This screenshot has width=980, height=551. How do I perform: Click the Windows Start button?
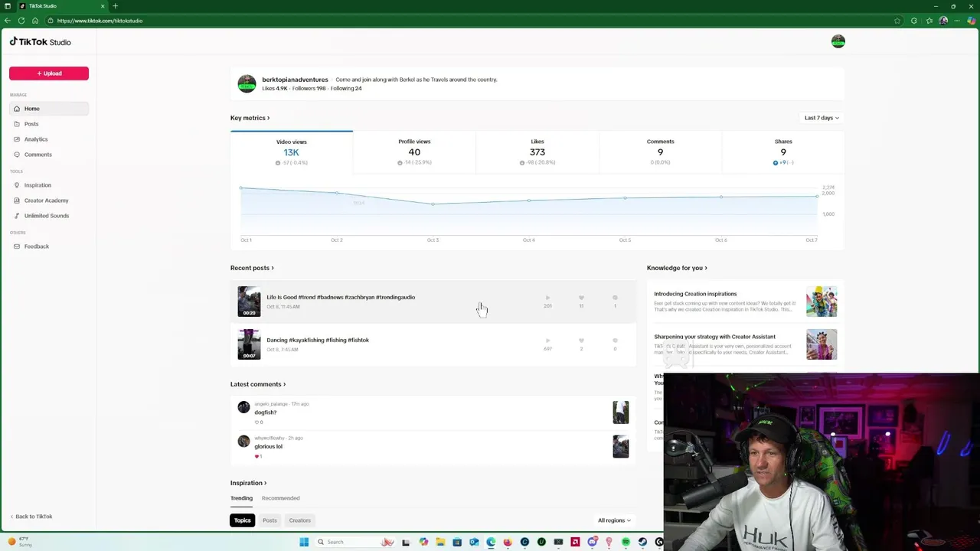(304, 542)
